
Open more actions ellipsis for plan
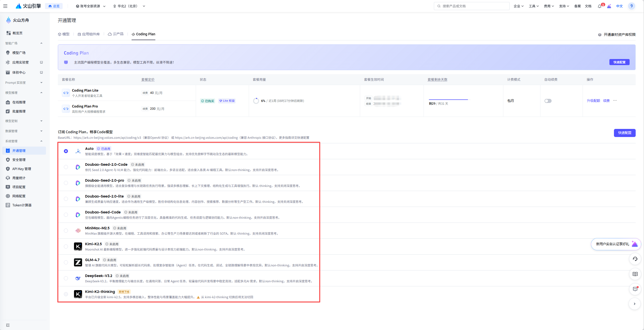coord(615,100)
